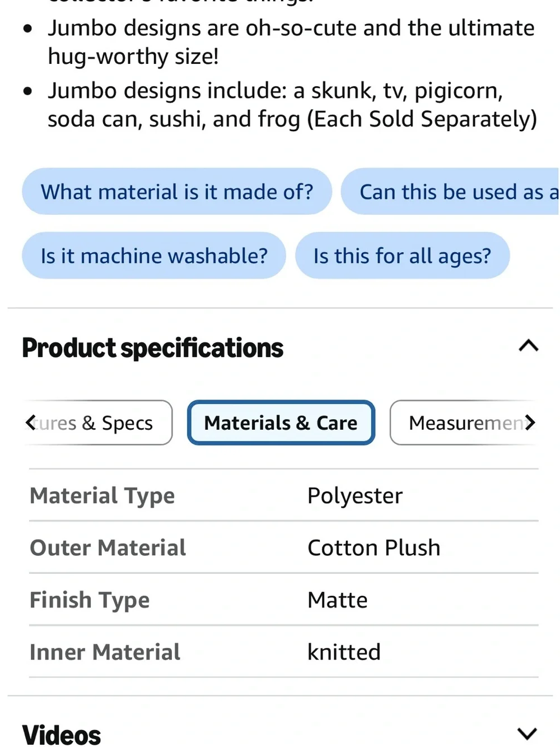Tap the right arrow beside Measurements tab

click(530, 423)
